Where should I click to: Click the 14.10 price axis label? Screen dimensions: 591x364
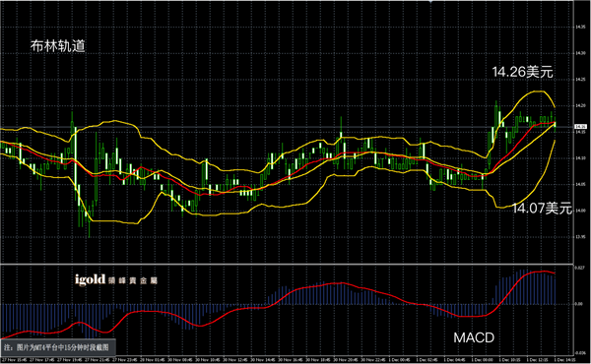click(x=580, y=158)
